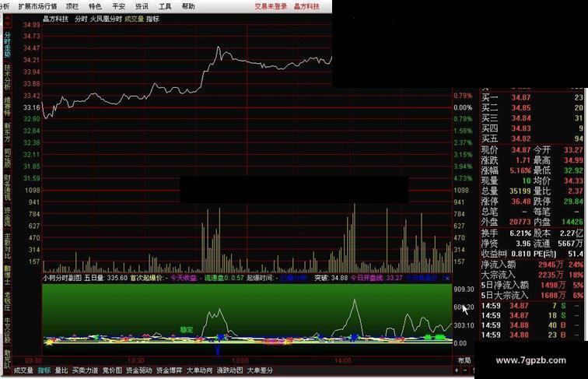Click the plus zoom button at bottom right
This screenshot has width=588, height=379.
coord(457,370)
